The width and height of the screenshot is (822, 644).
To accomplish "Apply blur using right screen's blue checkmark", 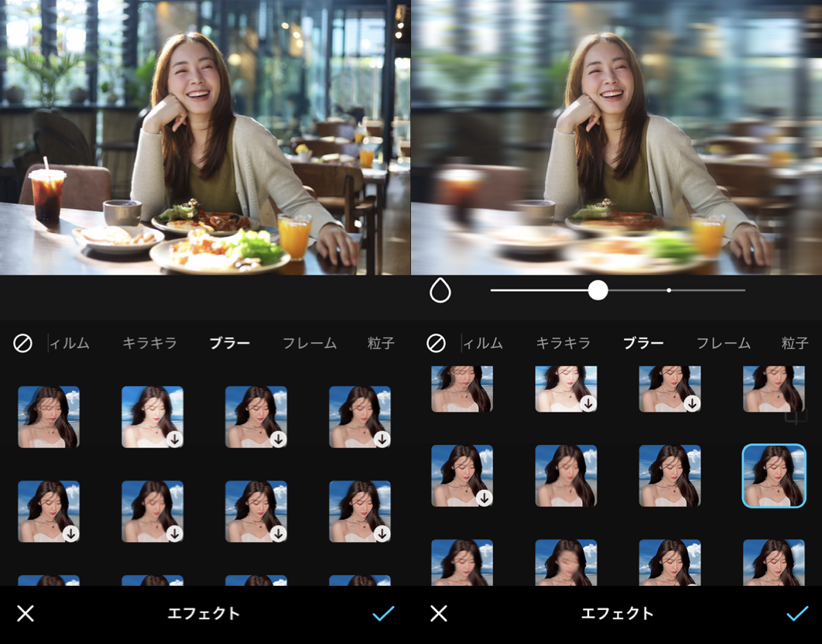I will 796,614.
